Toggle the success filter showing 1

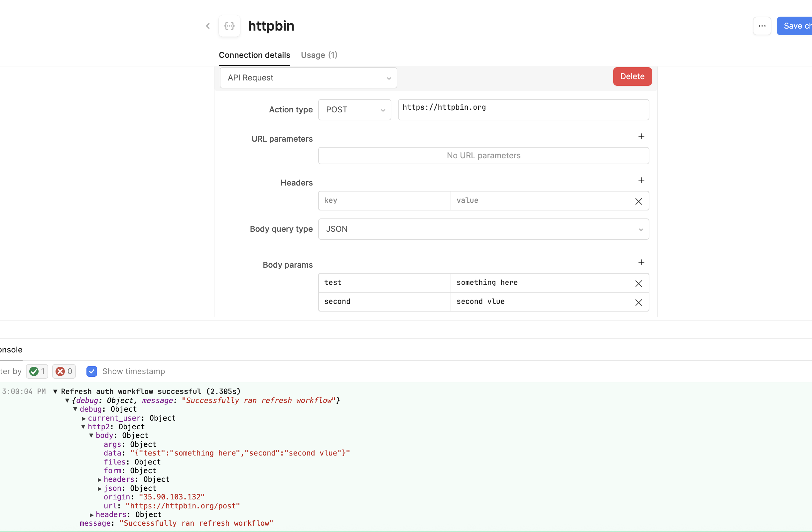(x=37, y=371)
